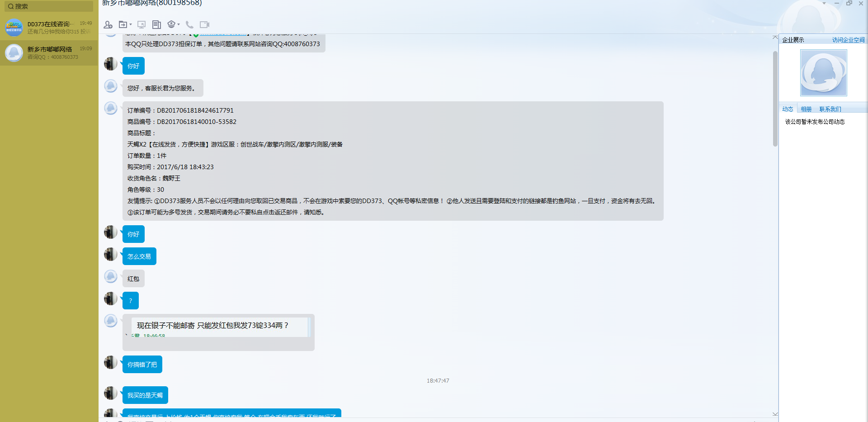Click the enterprise profile picture

(823, 73)
